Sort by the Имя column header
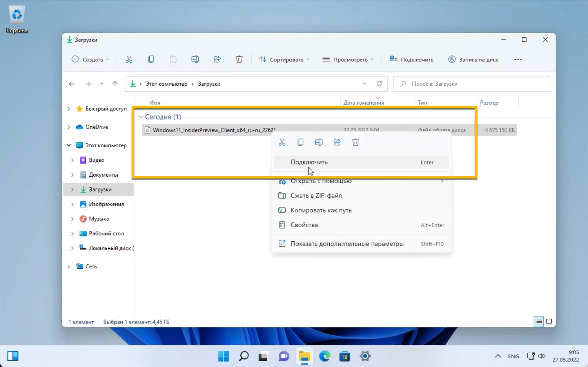The width and height of the screenshot is (588, 367). (155, 103)
